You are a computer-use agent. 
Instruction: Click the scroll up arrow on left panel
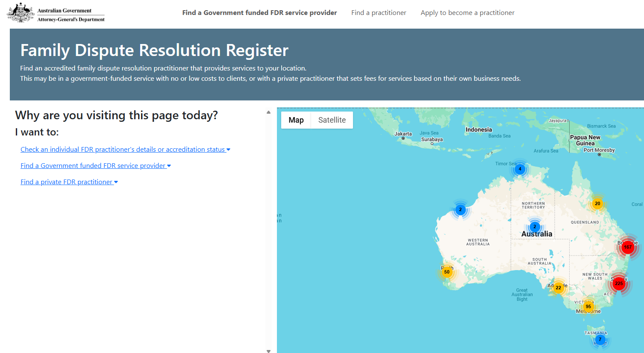268,112
